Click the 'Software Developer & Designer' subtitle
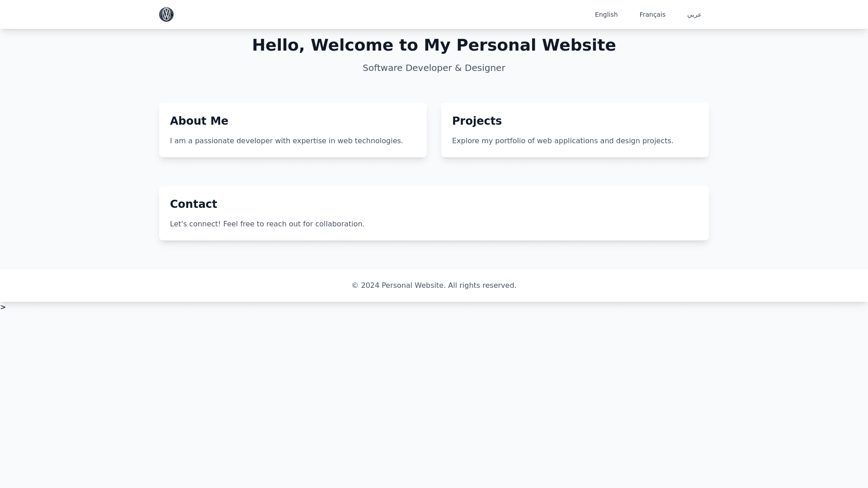This screenshot has height=488, width=868. (434, 68)
